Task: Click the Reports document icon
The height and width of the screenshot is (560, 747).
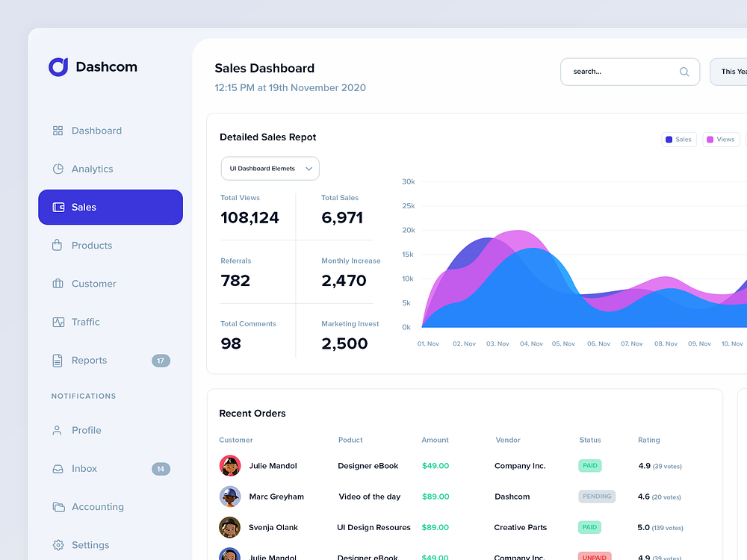Action: [58, 360]
